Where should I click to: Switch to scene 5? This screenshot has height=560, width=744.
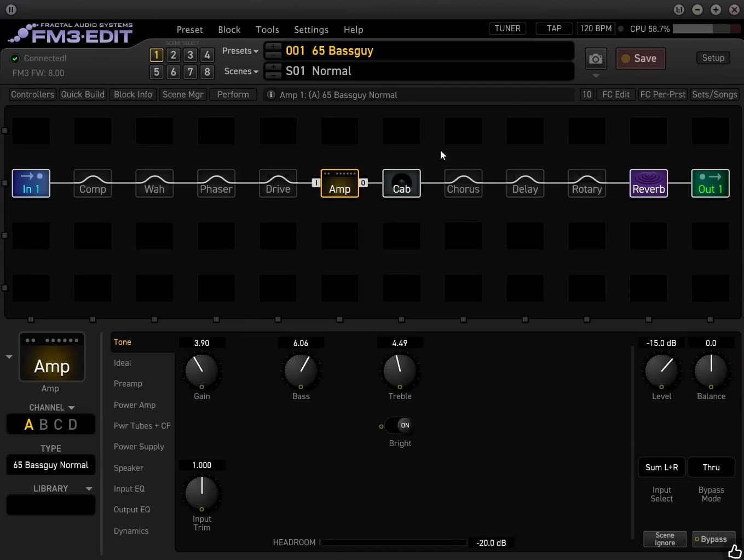click(x=156, y=72)
